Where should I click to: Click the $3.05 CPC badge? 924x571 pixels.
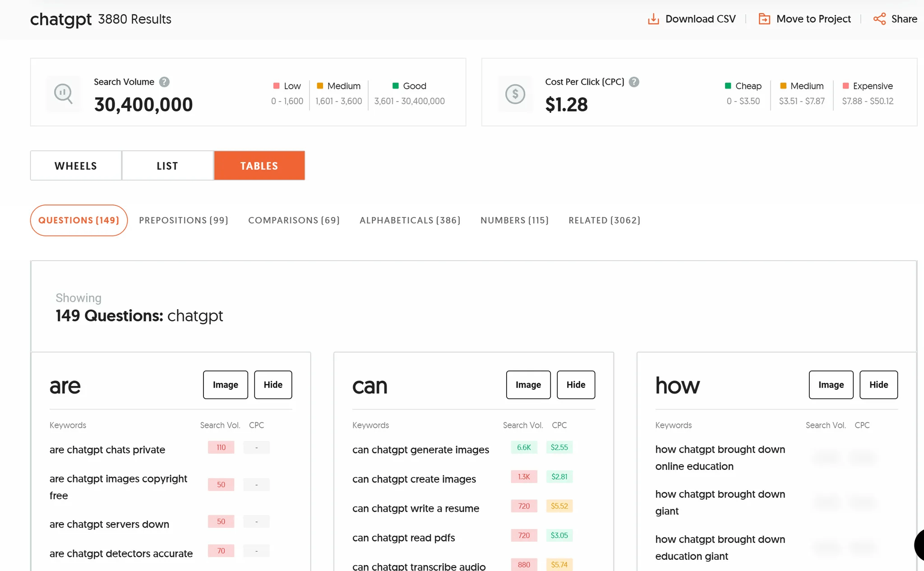(559, 535)
